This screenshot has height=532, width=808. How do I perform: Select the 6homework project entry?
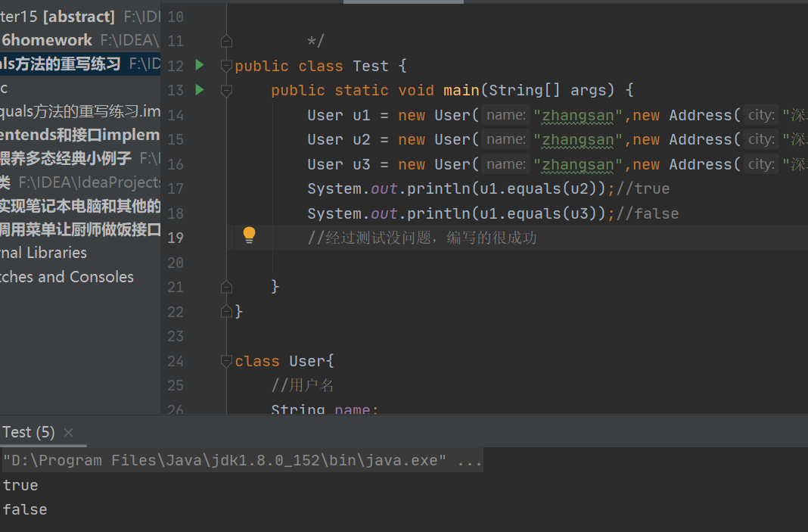click(80, 40)
